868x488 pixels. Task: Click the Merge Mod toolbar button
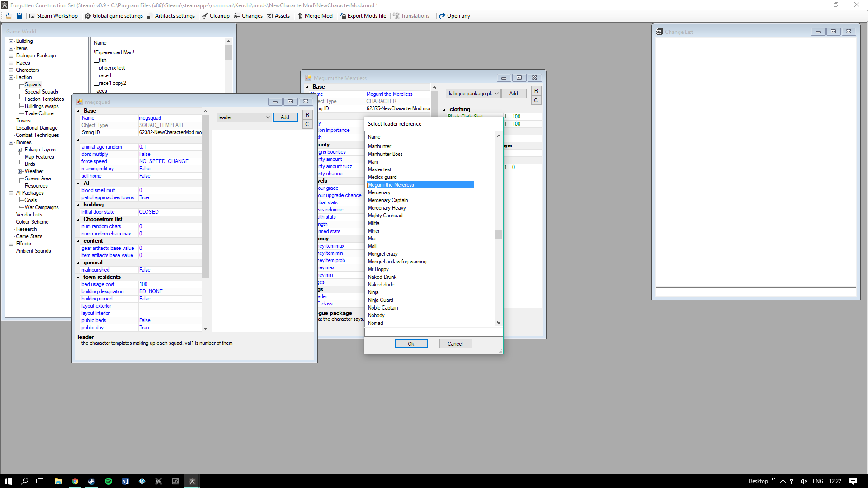click(315, 16)
